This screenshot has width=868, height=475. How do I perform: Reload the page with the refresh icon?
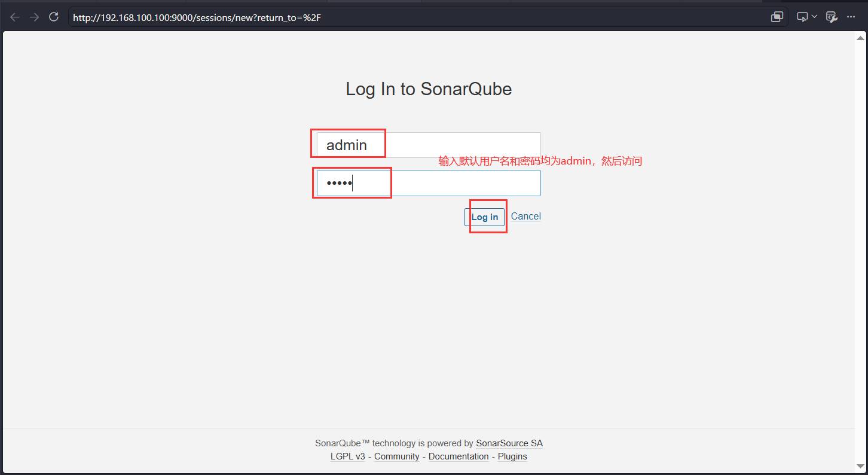54,17
